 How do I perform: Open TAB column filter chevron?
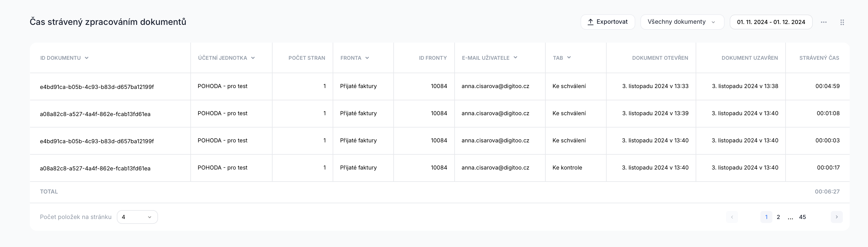pyautogui.click(x=569, y=57)
